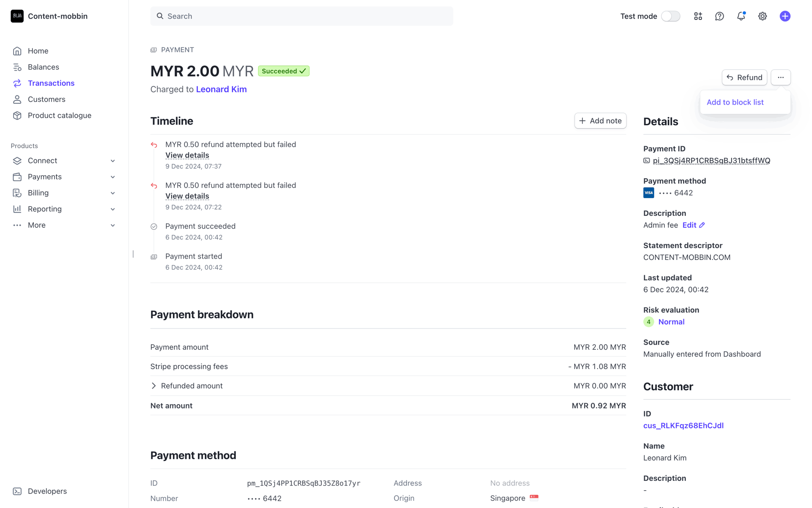
Task: Open the help question mark icon
Action: pyautogui.click(x=719, y=16)
